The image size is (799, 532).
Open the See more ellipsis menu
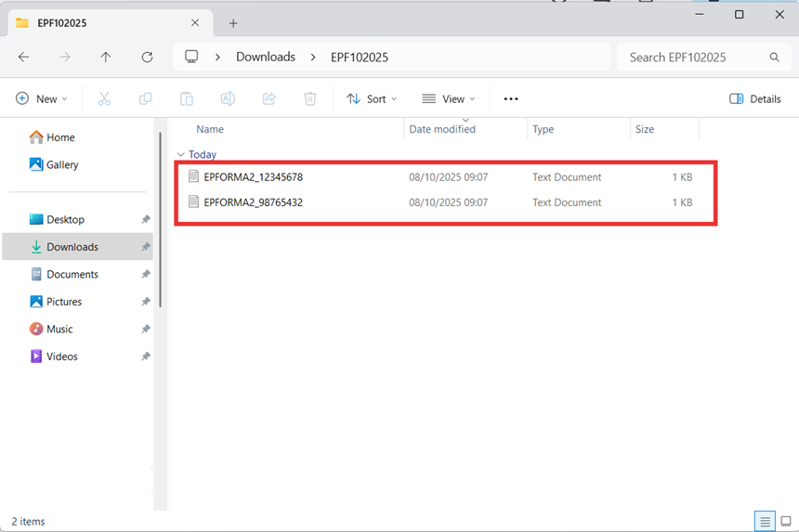point(510,98)
